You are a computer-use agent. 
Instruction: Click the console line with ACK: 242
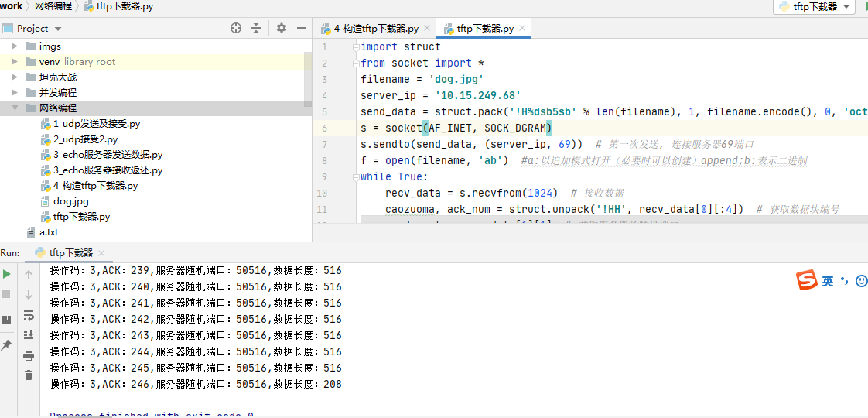(196, 319)
